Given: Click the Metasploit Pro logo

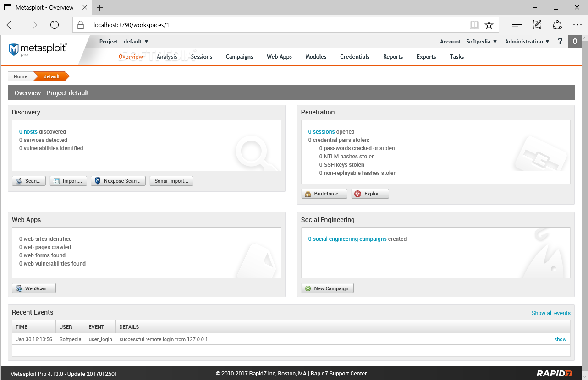Looking at the screenshot, I should click(38, 49).
